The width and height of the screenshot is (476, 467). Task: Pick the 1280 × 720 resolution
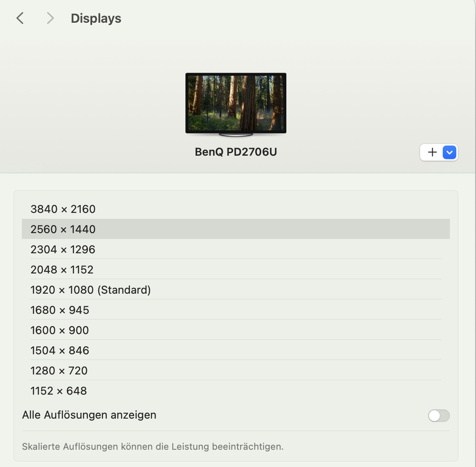(x=59, y=371)
